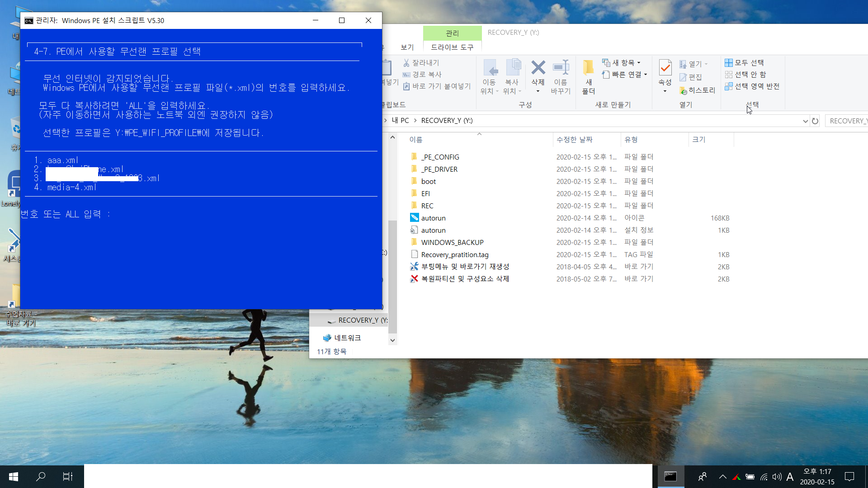
Task: Click the volume tray icon
Action: (x=777, y=477)
